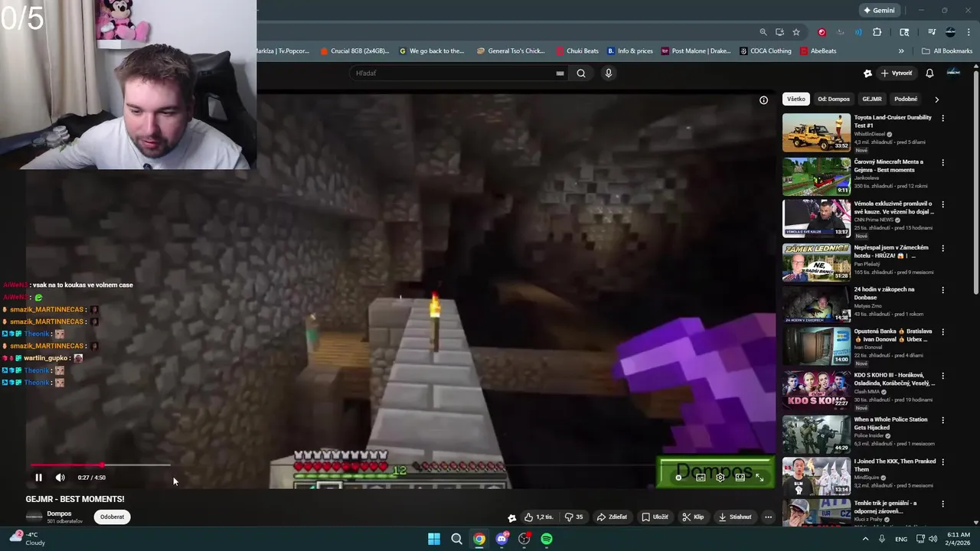This screenshot has width=980, height=551.
Task: Open the on-screen keyboard icon in the search box
Action: 560,73
